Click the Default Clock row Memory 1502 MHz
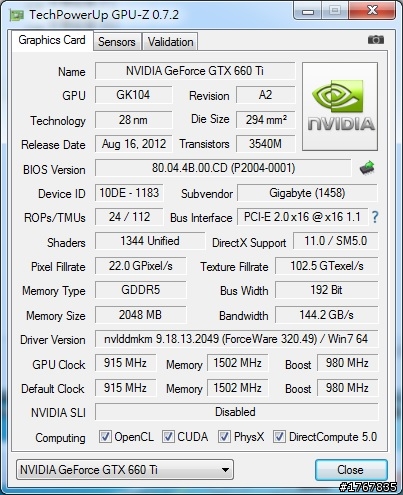Image resolution: width=403 pixels, height=495 pixels. coord(238,388)
